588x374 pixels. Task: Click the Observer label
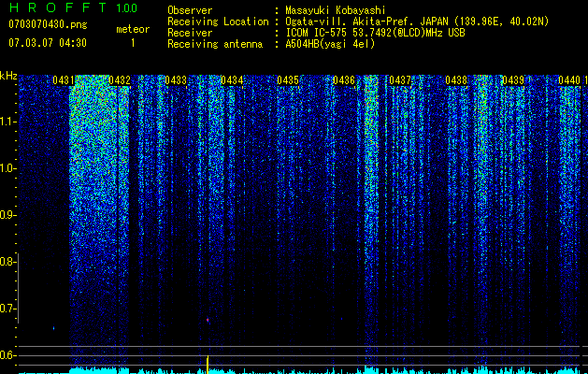pos(190,10)
